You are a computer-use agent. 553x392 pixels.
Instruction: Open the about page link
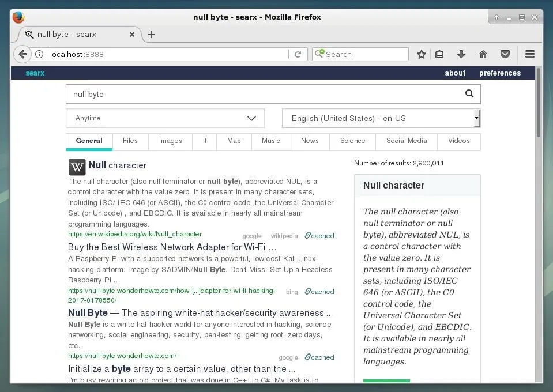click(x=455, y=73)
